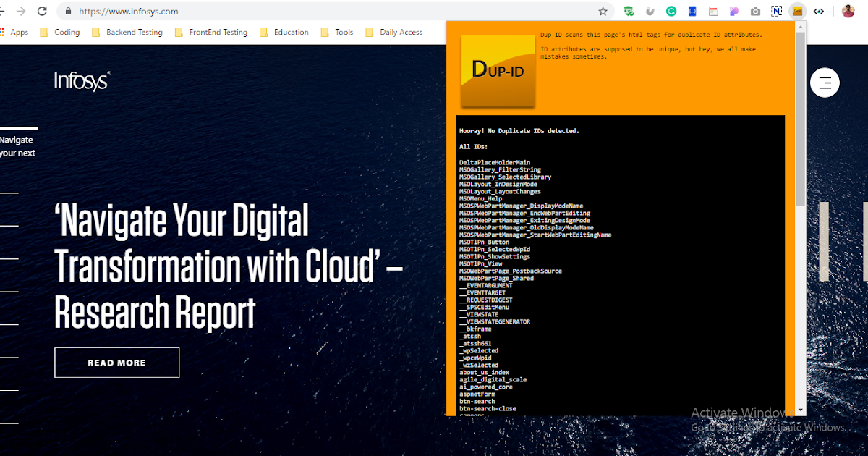This screenshot has height=456, width=868.
Task: Expand the Daily Access bookmarks folder
Action: [x=401, y=32]
